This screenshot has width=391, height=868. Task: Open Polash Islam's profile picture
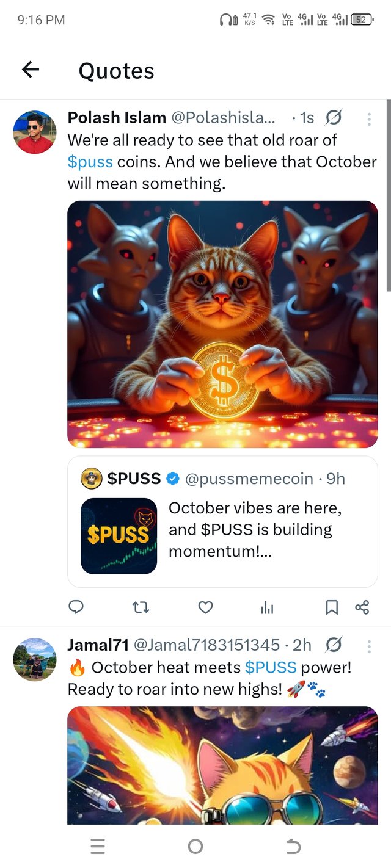(x=35, y=132)
